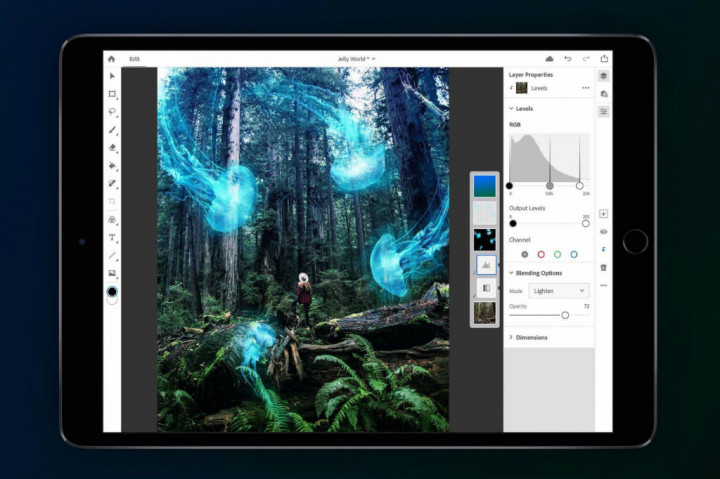
Task: Add a new layer with plus icon
Action: 604,214
